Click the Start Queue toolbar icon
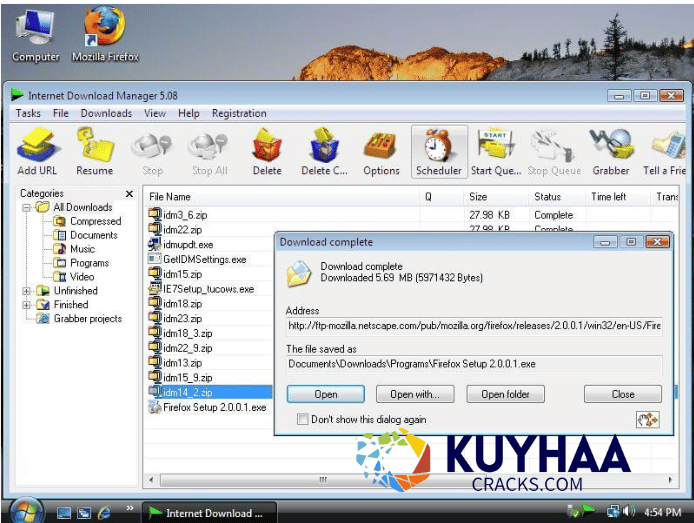 (x=496, y=152)
